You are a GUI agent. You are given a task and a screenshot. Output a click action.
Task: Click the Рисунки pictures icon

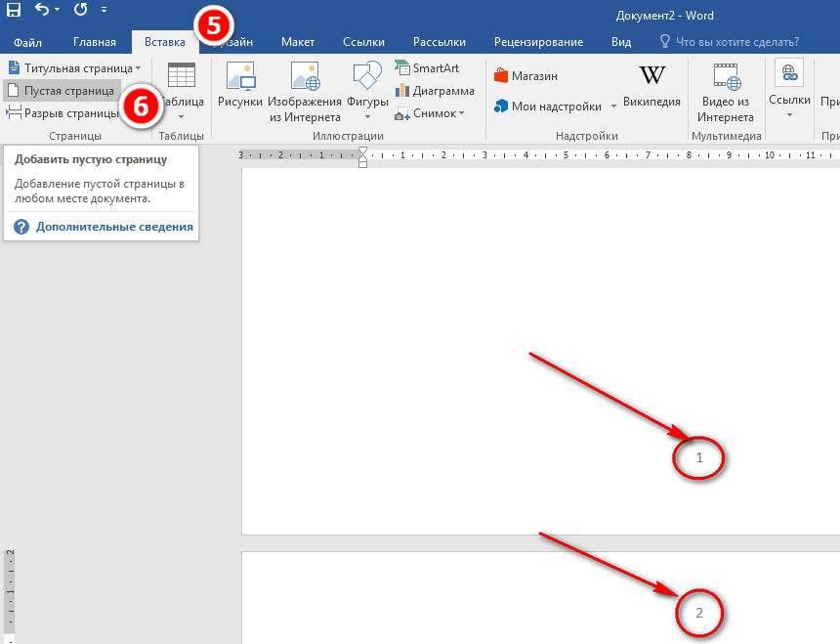[x=240, y=75]
